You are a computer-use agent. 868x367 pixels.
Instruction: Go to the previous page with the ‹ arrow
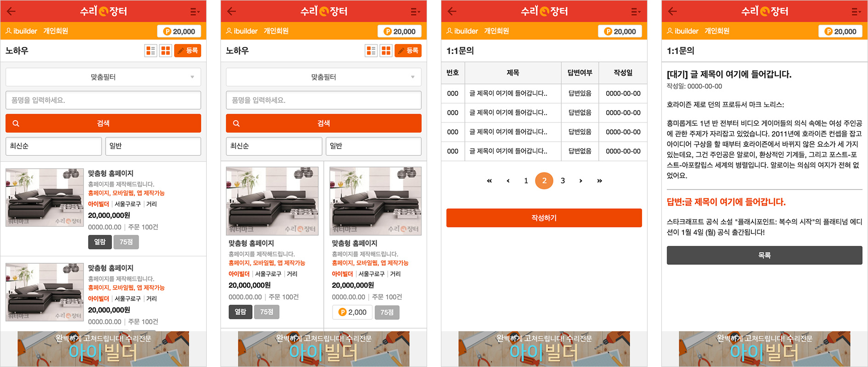[x=508, y=181]
